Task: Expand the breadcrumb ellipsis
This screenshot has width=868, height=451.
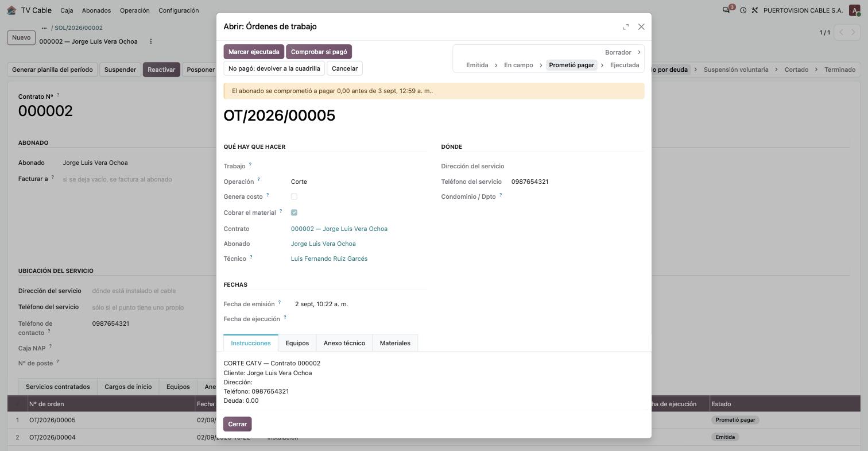Action: click(x=44, y=28)
